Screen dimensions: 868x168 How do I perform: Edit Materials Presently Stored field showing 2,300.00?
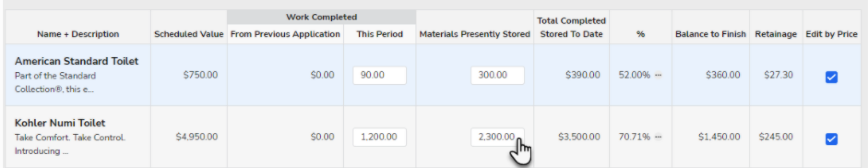497,137
